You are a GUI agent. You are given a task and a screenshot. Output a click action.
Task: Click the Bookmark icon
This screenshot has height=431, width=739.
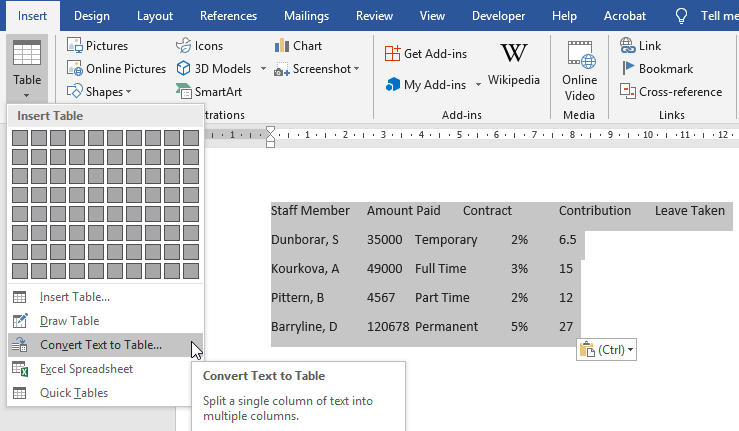click(x=628, y=69)
